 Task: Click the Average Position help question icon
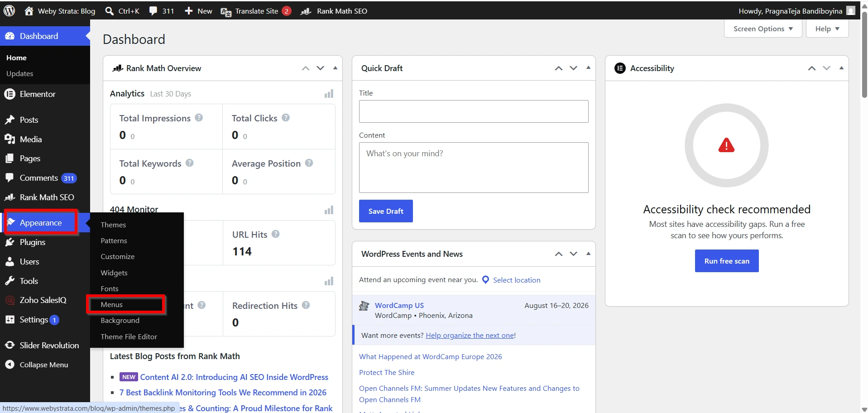[309, 163]
